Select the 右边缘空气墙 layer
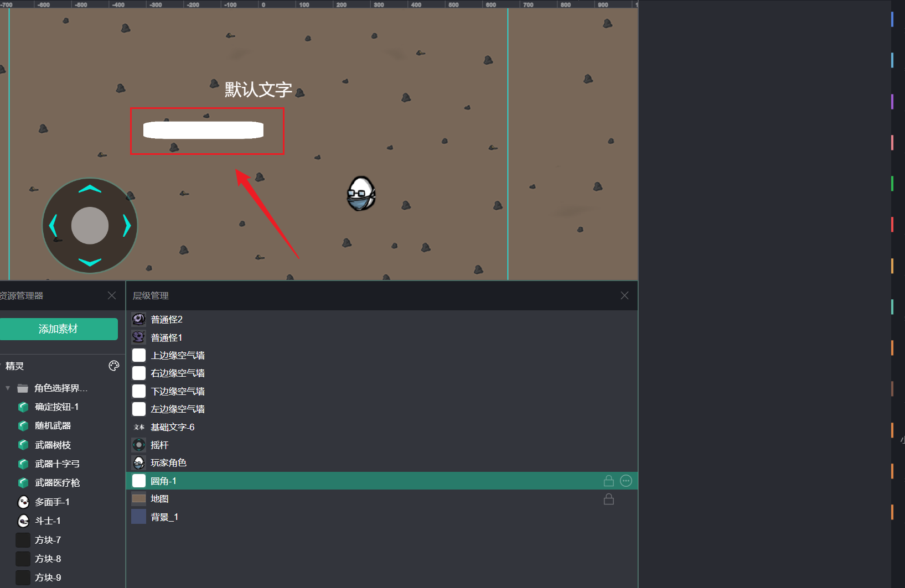Viewport: 905px width, 588px height. (x=382, y=373)
